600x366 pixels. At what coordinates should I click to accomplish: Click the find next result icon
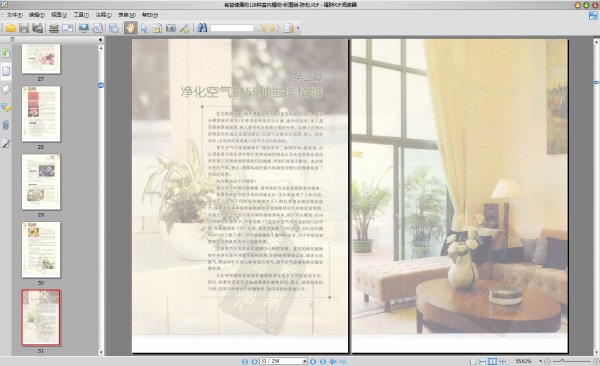275,28
